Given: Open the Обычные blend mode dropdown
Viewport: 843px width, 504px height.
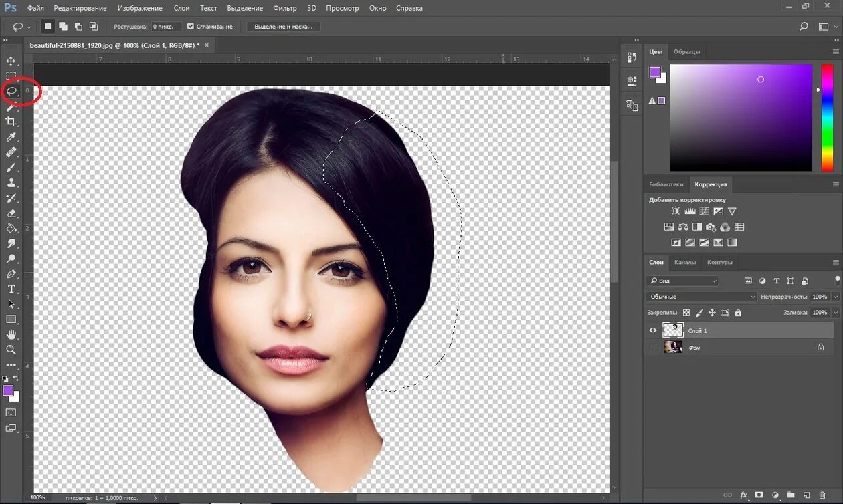Looking at the screenshot, I should coord(701,297).
